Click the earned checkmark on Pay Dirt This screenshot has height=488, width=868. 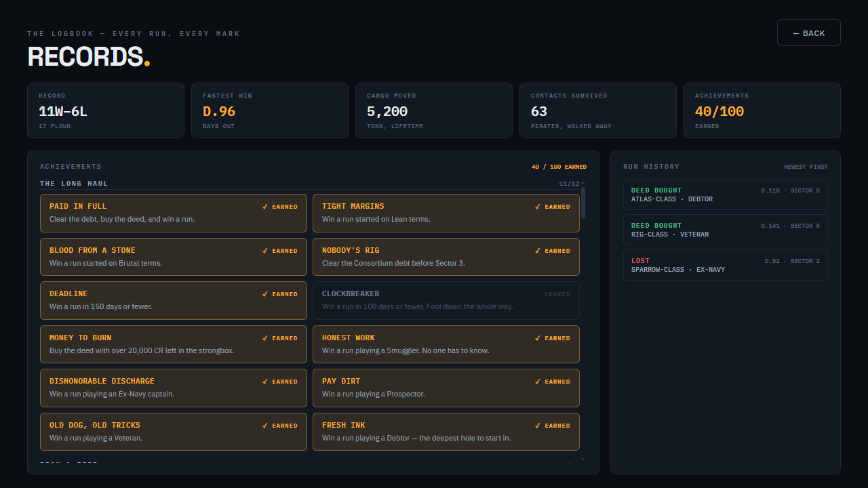[x=538, y=382]
